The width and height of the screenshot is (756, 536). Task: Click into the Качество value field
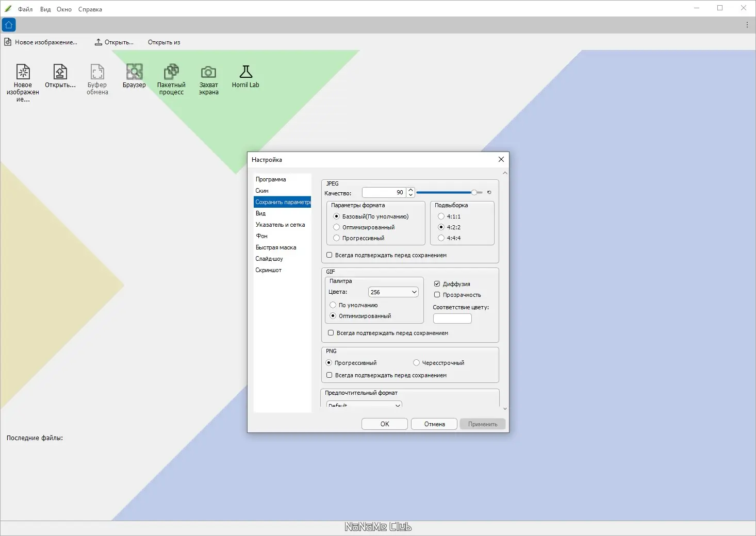(x=384, y=192)
